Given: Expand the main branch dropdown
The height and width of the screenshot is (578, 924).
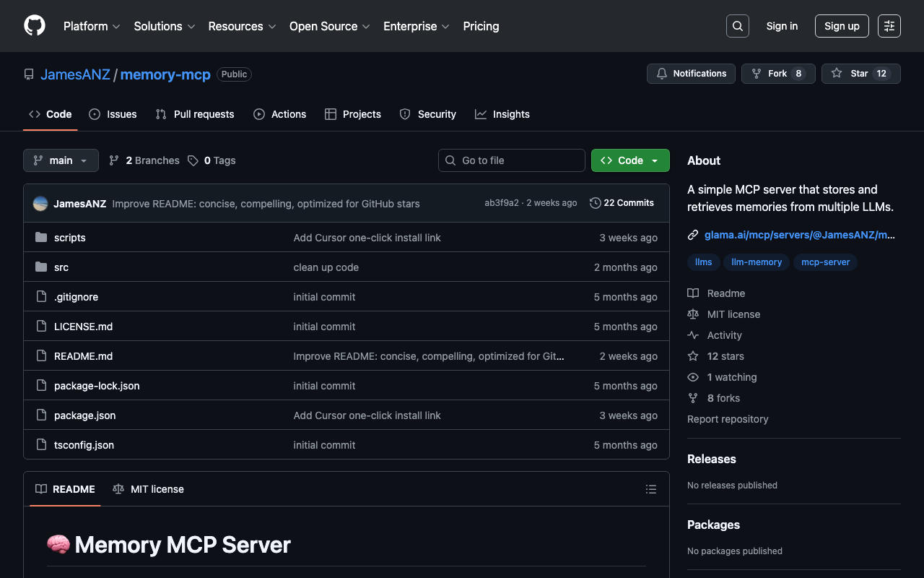Looking at the screenshot, I should (x=61, y=160).
